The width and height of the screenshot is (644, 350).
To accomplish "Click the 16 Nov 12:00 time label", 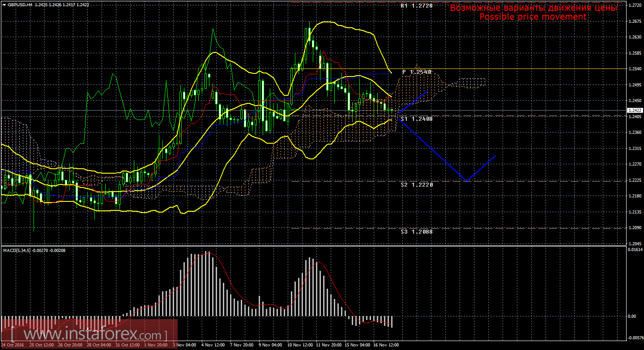I will [x=387, y=345].
